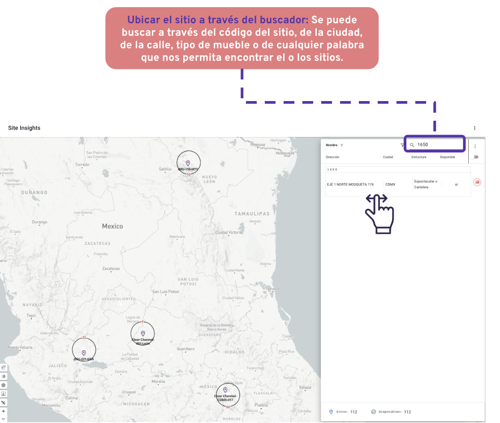The width and height of the screenshot is (500, 423).
Task: Select the EJE 1 NORTE MOSQUETA result row
Action: 398,184
